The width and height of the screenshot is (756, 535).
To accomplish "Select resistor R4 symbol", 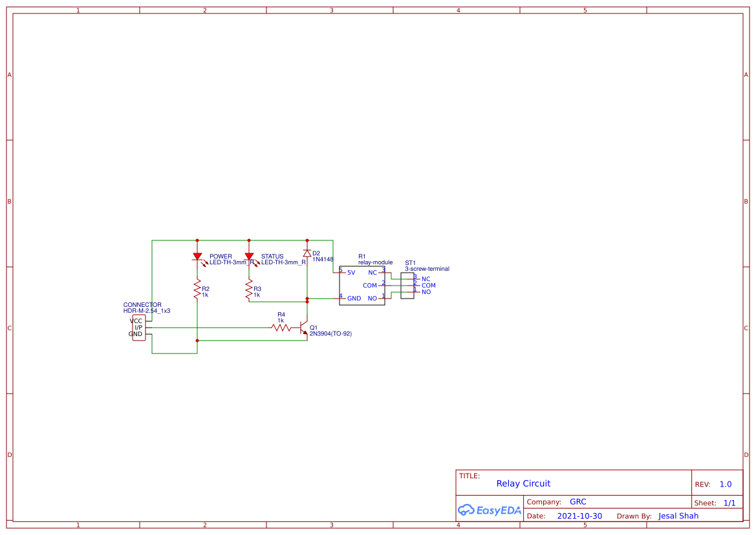I will 281,328.
